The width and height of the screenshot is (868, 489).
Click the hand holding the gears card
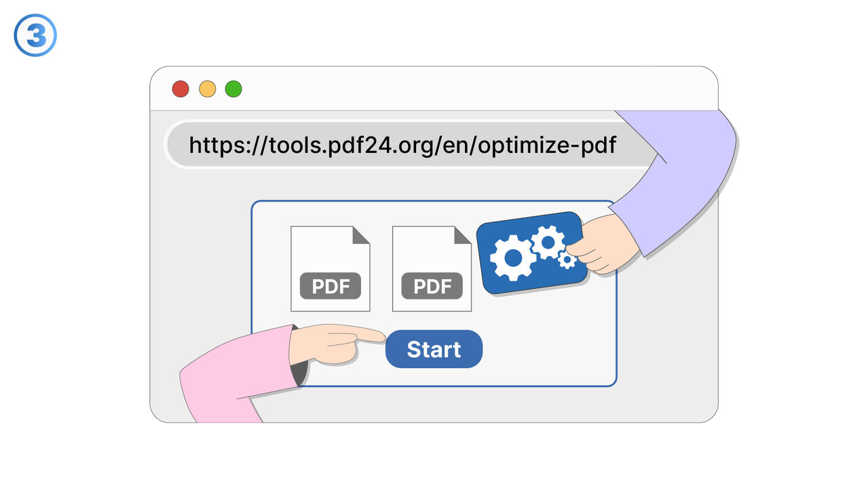pyautogui.click(x=607, y=244)
